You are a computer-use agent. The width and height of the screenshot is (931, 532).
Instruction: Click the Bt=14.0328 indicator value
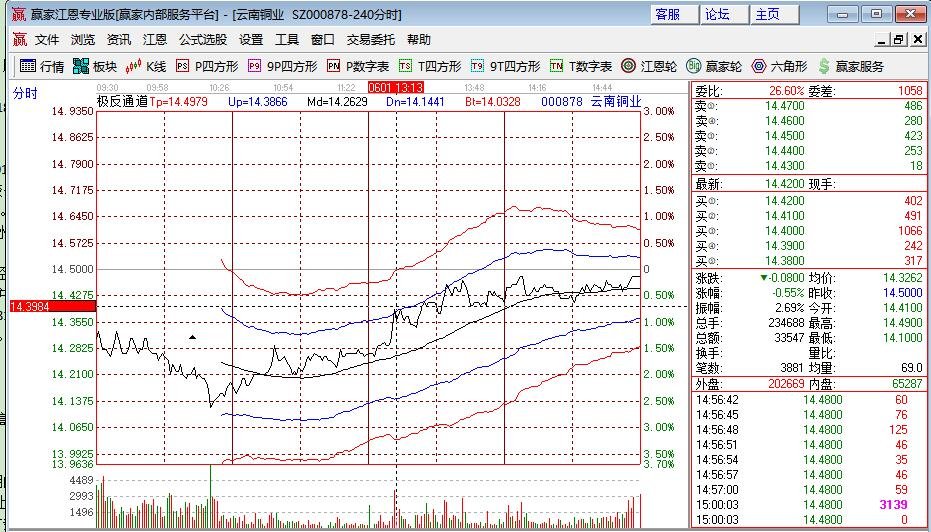(493, 102)
